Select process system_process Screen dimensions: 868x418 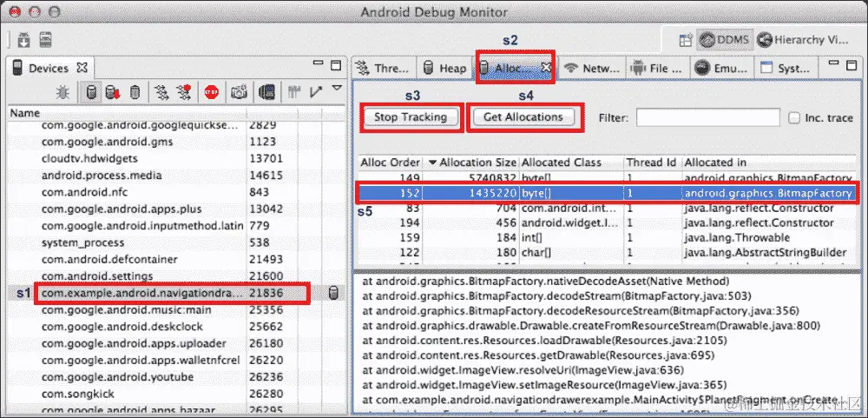[176, 242]
